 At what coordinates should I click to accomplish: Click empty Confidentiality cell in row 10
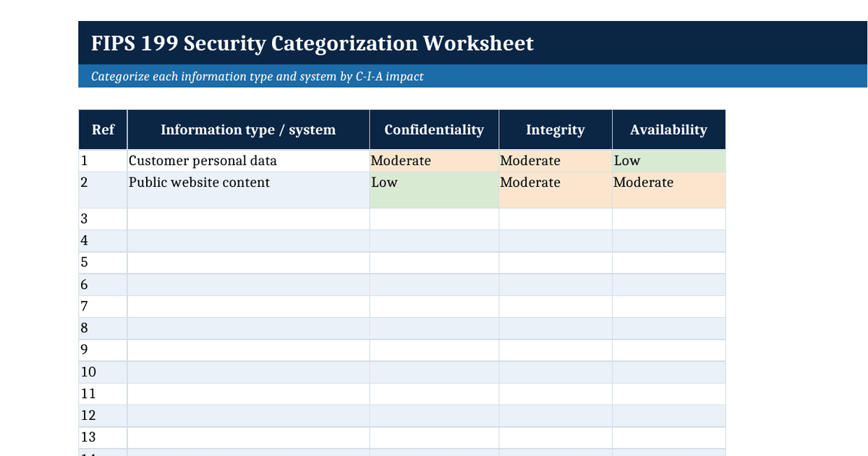tap(434, 372)
